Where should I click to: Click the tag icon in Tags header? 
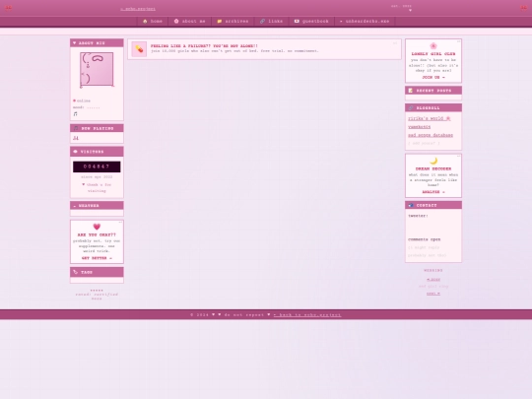76,272
